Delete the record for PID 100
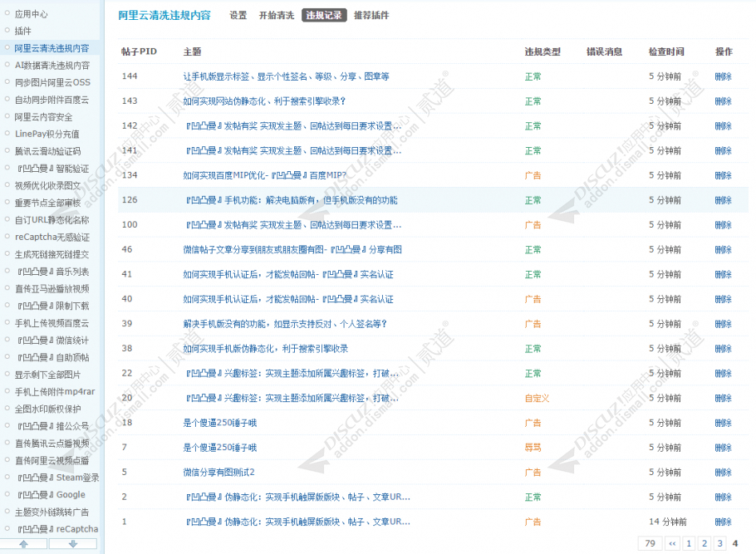Viewport: 756px width, 554px height. (x=724, y=225)
